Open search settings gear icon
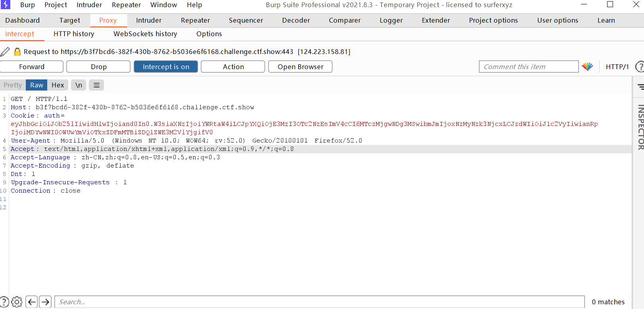Screen dimensions: 644x309 17,302
